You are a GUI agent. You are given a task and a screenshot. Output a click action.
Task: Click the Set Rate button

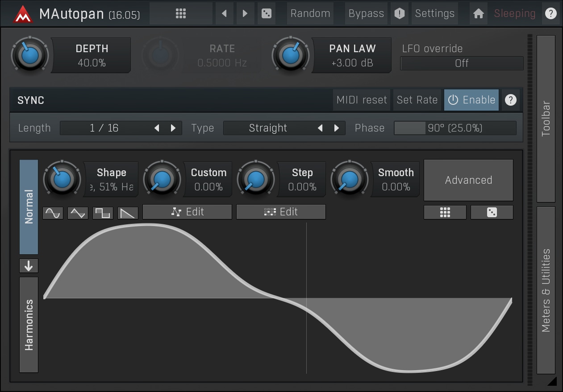pos(417,100)
